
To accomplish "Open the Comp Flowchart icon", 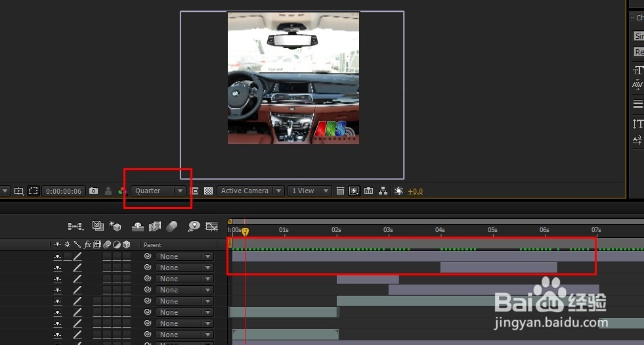I will (383, 191).
